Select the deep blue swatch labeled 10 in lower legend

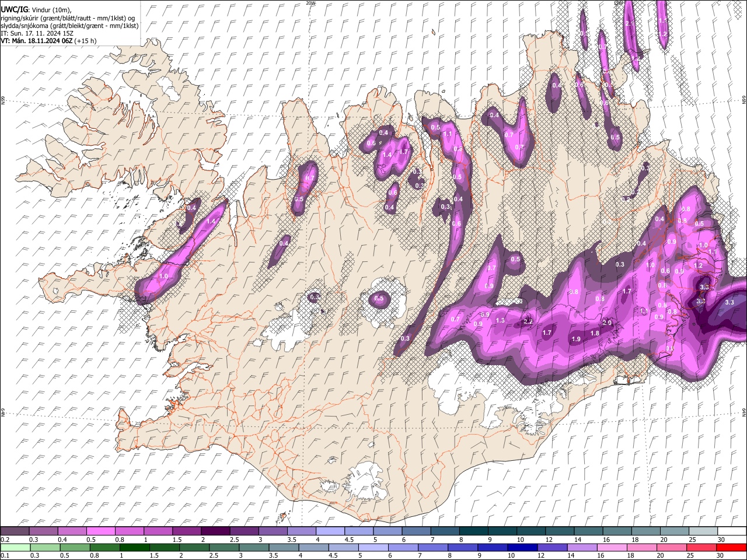[x=522, y=547]
